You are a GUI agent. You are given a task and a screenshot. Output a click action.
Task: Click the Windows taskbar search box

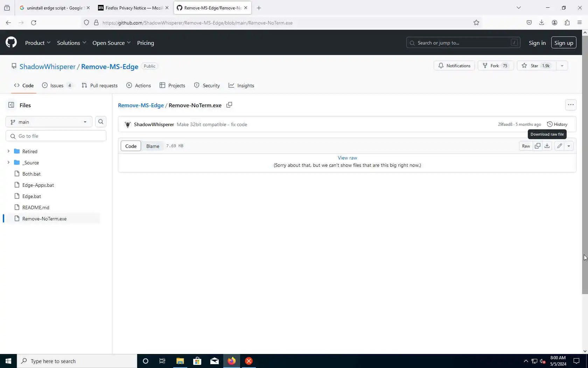77,361
